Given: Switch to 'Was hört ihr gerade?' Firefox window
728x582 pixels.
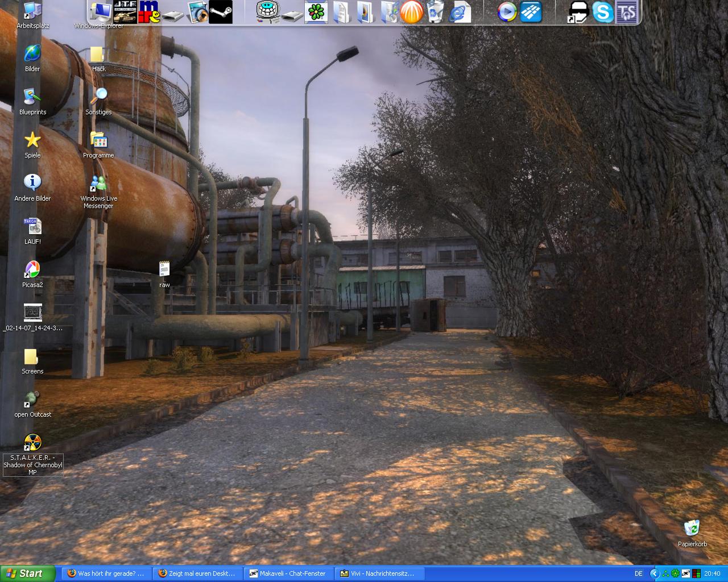Looking at the screenshot, I should point(106,573).
